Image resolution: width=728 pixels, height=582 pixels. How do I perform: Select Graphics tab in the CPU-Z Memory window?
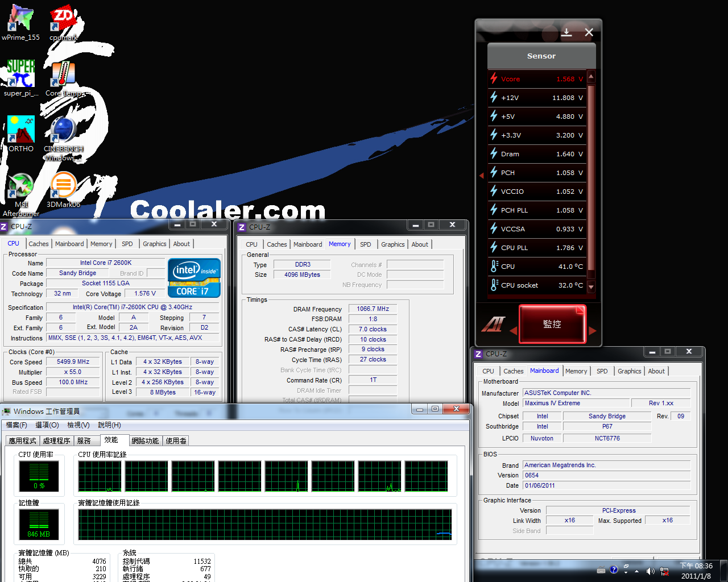393,244
